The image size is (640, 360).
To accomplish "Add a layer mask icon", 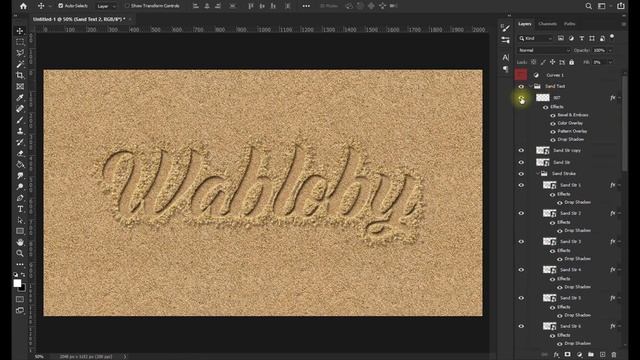I will tap(568, 355).
